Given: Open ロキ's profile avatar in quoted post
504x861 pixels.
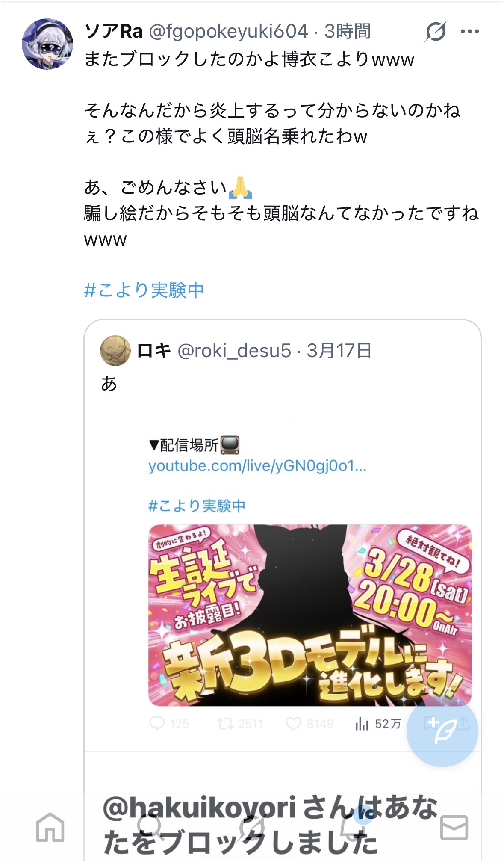Looking at the screenshot, I should [x=115, y=351].
